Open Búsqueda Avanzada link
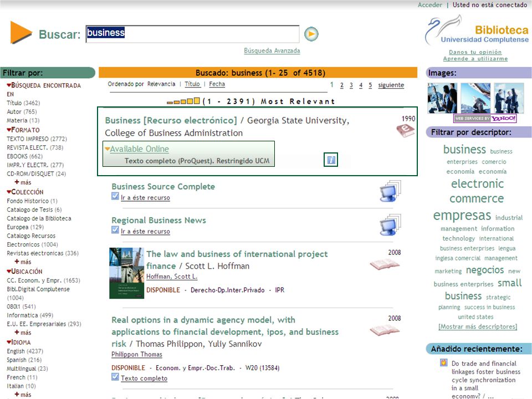Image resolution: width=532 pixels, height=399 pixels. click(x=272, y=50)
